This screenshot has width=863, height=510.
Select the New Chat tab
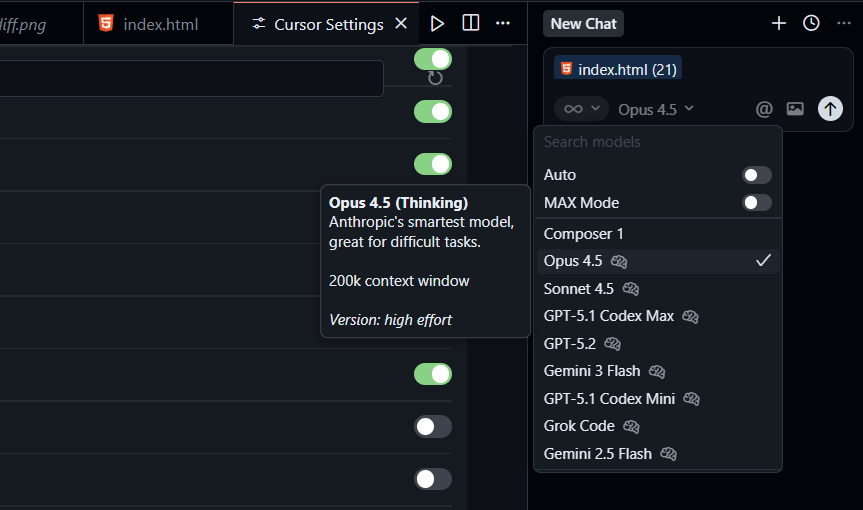pyautogui.click(x=583, y=24)
